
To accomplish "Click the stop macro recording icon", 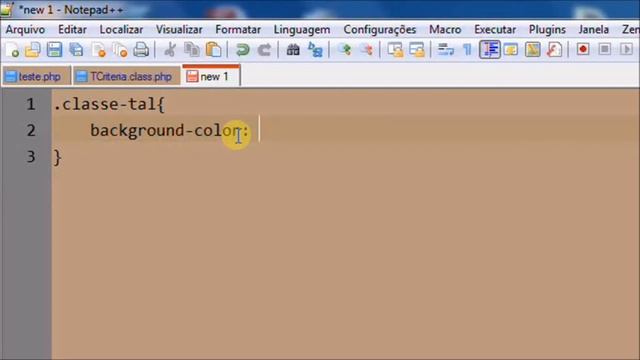I will click(604, 49).
